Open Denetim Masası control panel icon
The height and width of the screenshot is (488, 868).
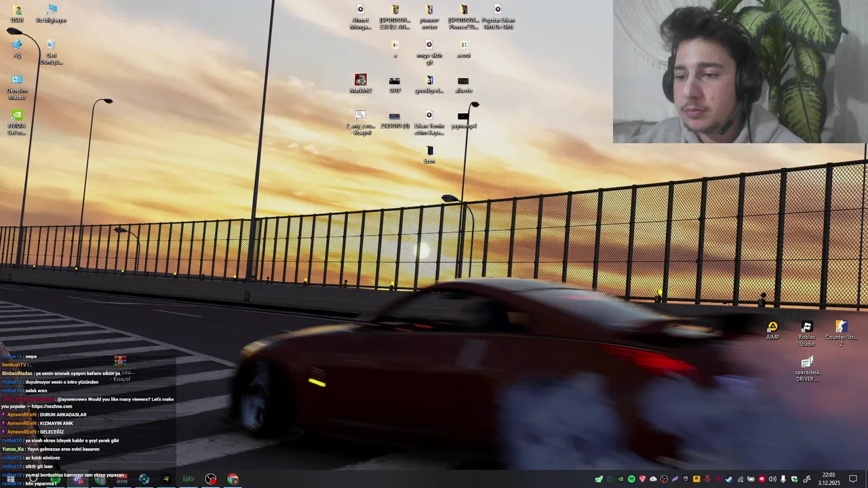point(17,87)
